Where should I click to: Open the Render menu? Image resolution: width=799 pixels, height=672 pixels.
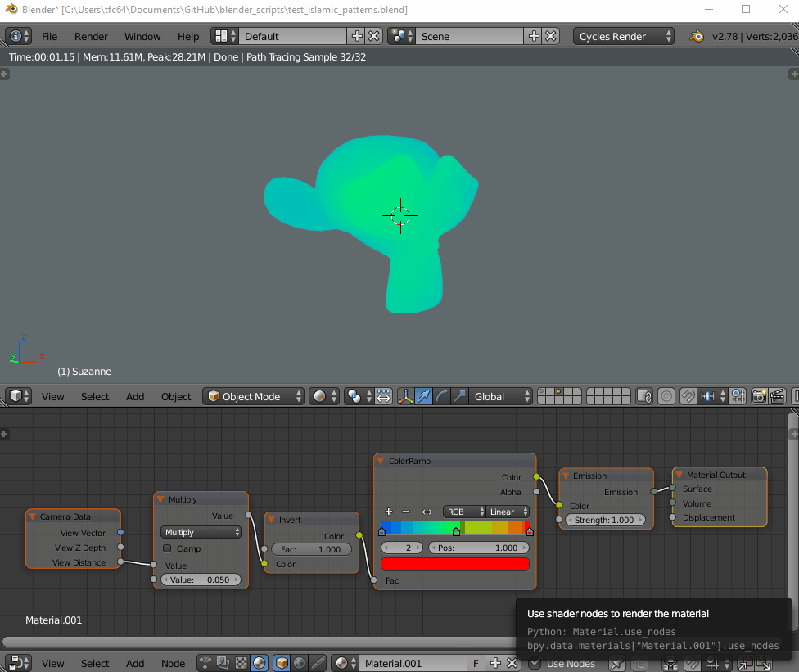(91, 36)
